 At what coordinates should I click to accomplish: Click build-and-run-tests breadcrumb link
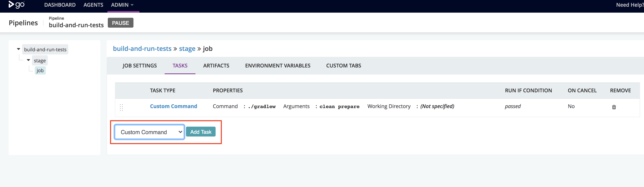click(142, 49)
